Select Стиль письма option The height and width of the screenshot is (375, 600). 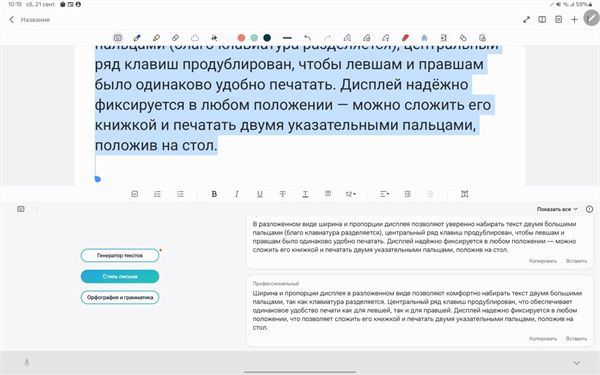120,276
